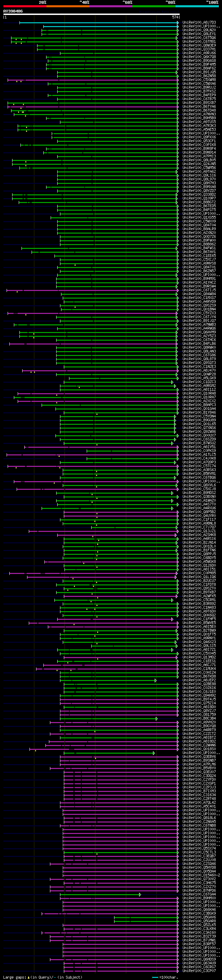Select hit label UniRef100_Q3BXN0
222x980 pixels.
[x=199, y=496]
